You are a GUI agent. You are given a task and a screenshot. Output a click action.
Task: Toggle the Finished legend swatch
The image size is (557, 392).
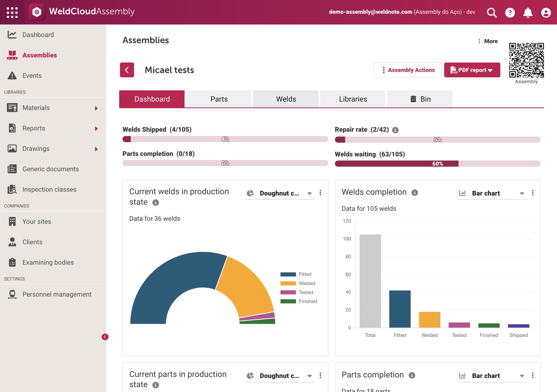click(288, 301)
